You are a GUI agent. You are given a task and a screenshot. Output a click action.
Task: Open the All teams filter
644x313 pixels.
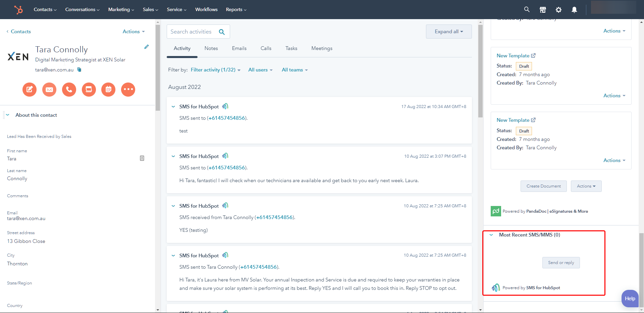(294, 70)
